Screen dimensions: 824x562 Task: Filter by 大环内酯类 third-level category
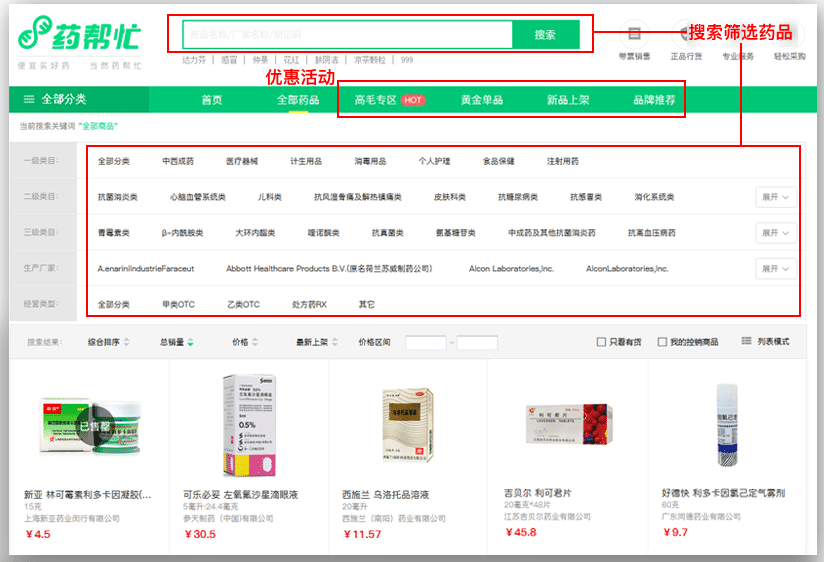255,233
